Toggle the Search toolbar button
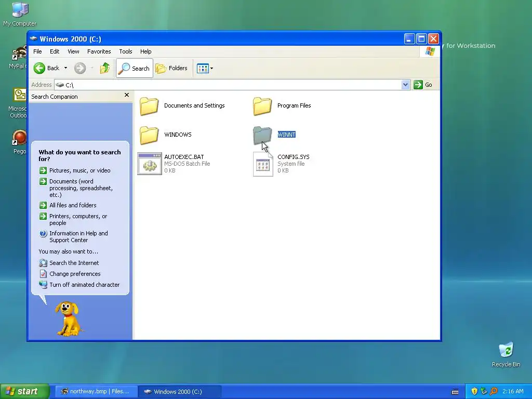The height and width of the screenshot is (399, 532). point(135,68)
